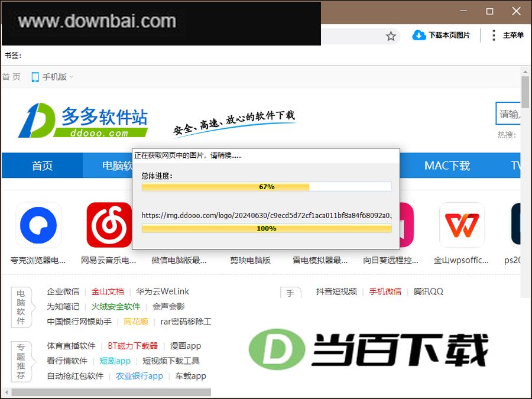Click the vertical scrollbar up arrow

[525, 72]
